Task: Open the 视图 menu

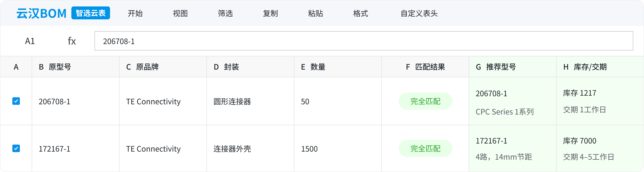Action: click(180, 13)
